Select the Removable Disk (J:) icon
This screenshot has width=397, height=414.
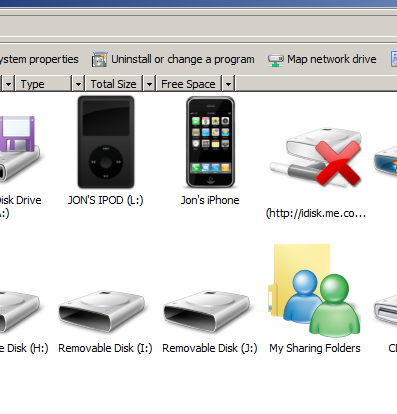pos(207,311)
